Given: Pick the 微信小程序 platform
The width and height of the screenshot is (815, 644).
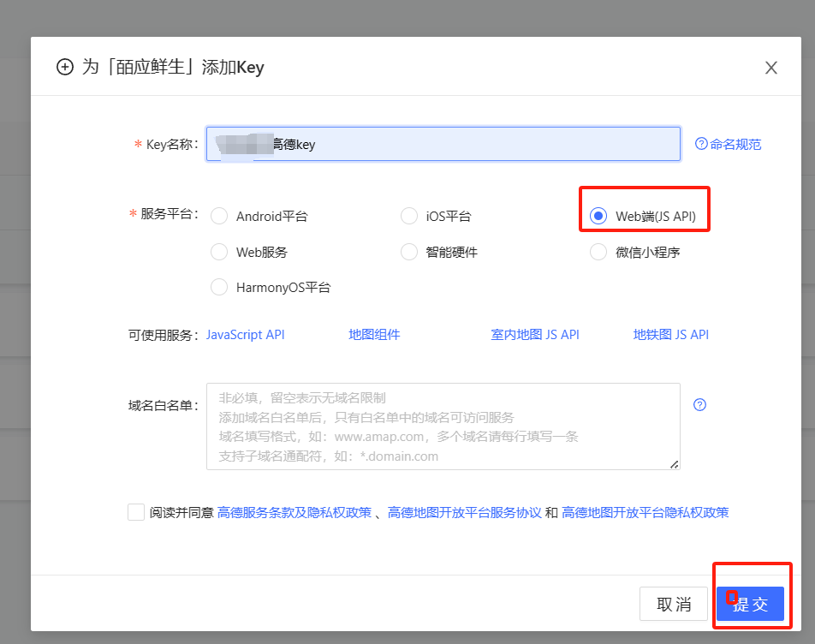Looking at the screenshot, I should coord(598,252).
